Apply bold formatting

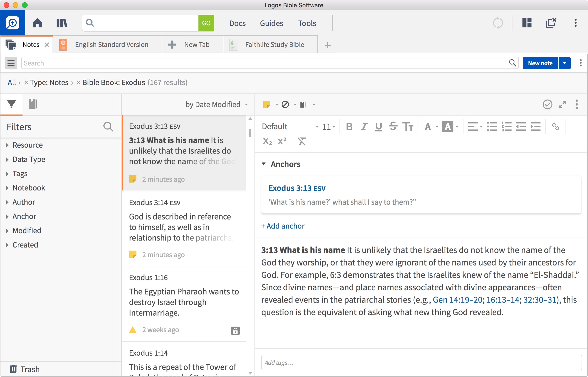349,127
